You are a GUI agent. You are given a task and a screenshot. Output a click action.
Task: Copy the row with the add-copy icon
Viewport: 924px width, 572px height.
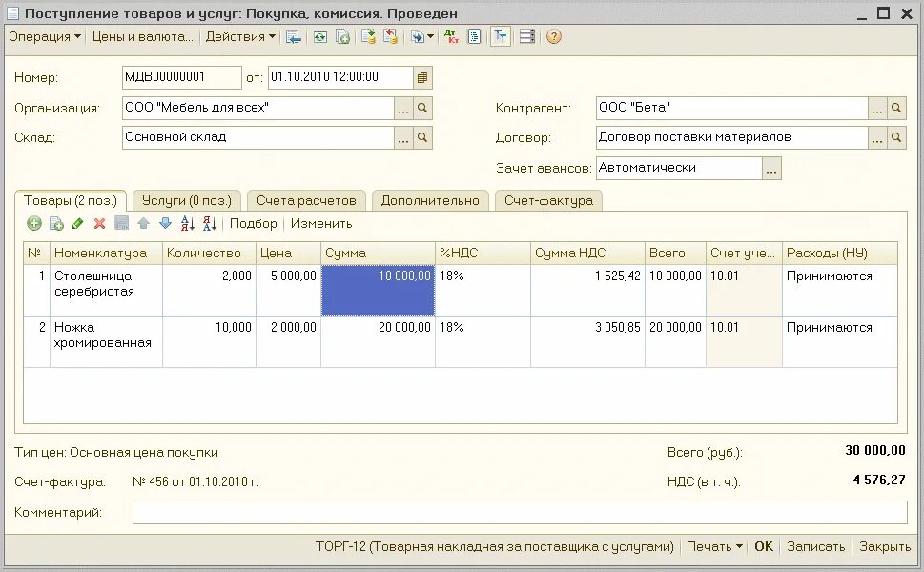[x=56, y=223]
